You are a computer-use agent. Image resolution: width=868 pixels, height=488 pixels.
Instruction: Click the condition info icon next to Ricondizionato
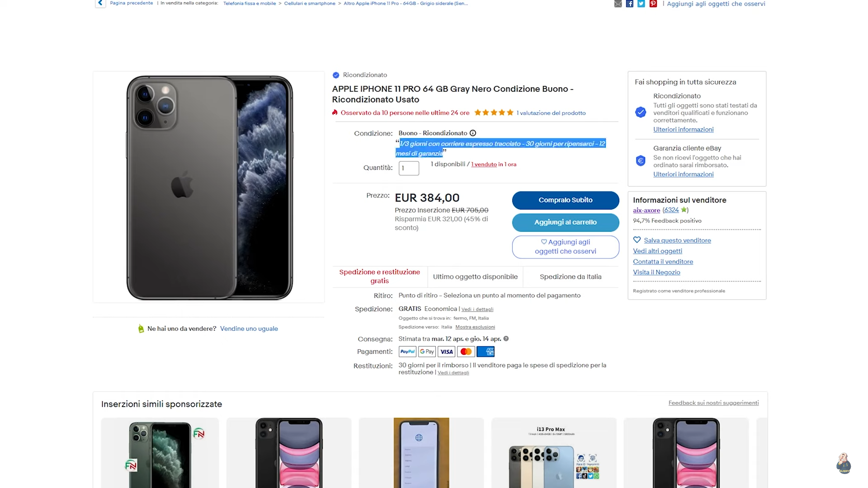pos(473,133)
